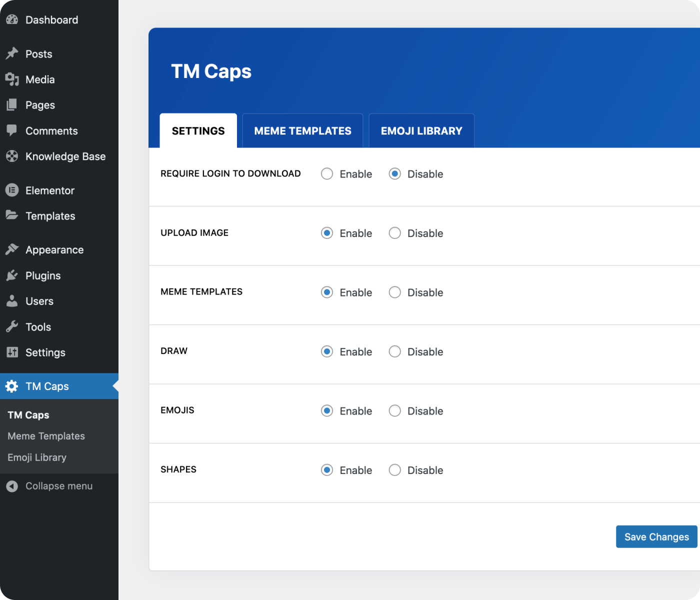Click the Plugins plug icon
The image size is (700, 600).
tap(12, 275)
